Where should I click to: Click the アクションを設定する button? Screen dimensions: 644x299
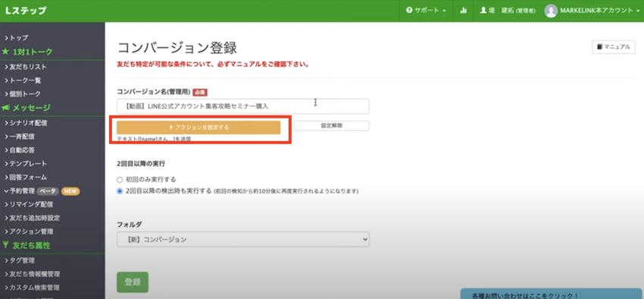pos(199,127)
